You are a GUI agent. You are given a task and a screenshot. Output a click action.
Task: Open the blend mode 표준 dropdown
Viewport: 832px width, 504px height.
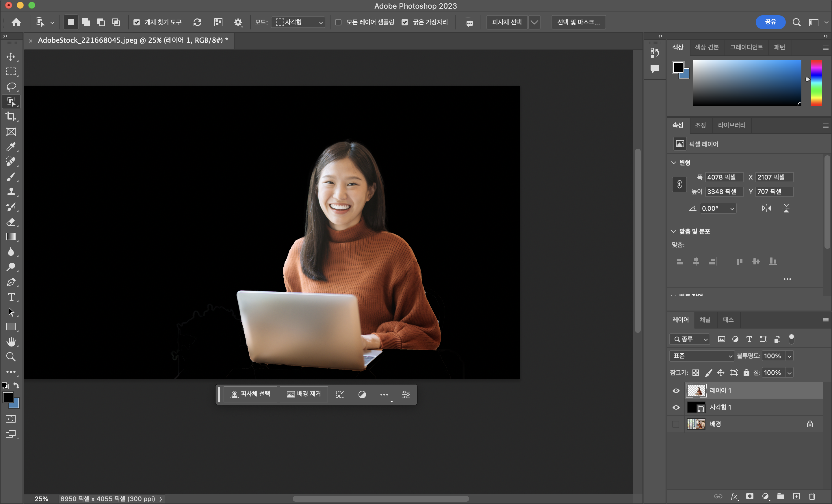tap(702, 356)
